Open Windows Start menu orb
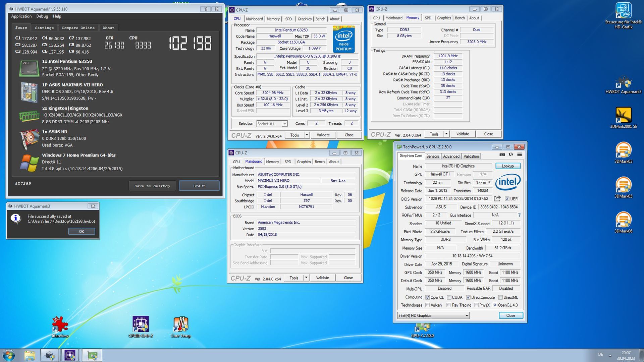The image size is (644, 362). 9,355
